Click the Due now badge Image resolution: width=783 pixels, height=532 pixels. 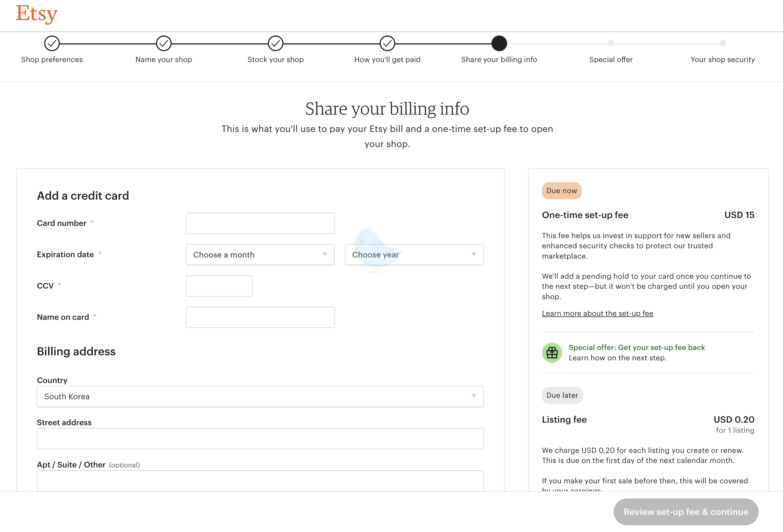coord(562,191)
